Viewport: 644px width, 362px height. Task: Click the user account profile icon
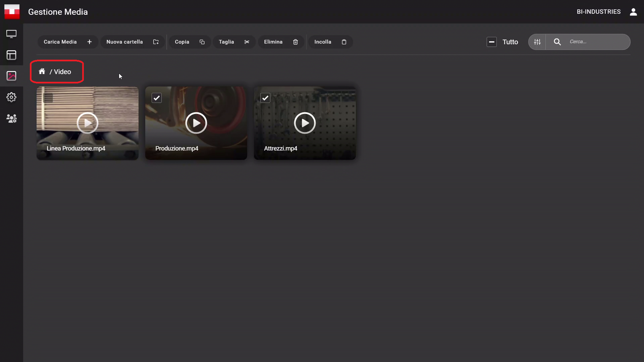633,12
